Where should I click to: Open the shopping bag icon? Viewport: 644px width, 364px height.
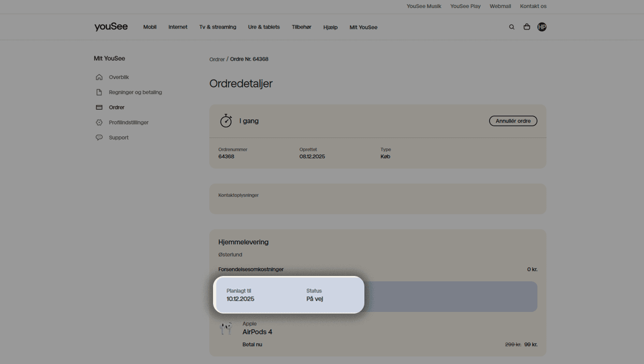526,26
